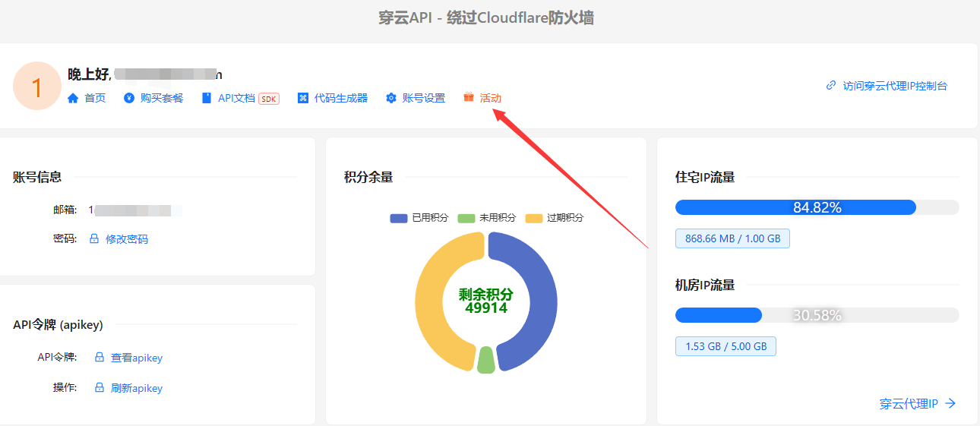The width and height of the screenshot is (980, 426).
Task: Click the yen coin icon for 购买套餐
Action: (129, 98)
